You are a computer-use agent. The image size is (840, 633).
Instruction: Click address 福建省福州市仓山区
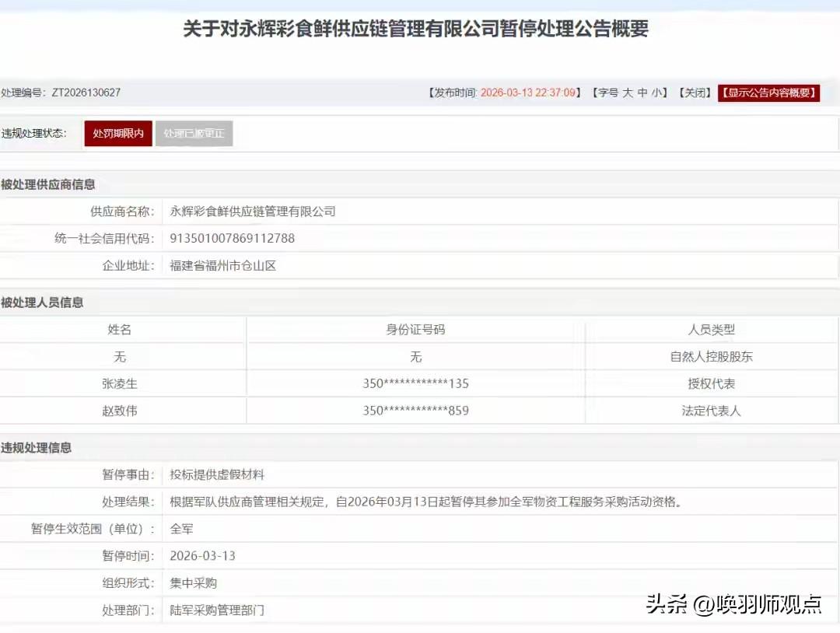point(223,266)
